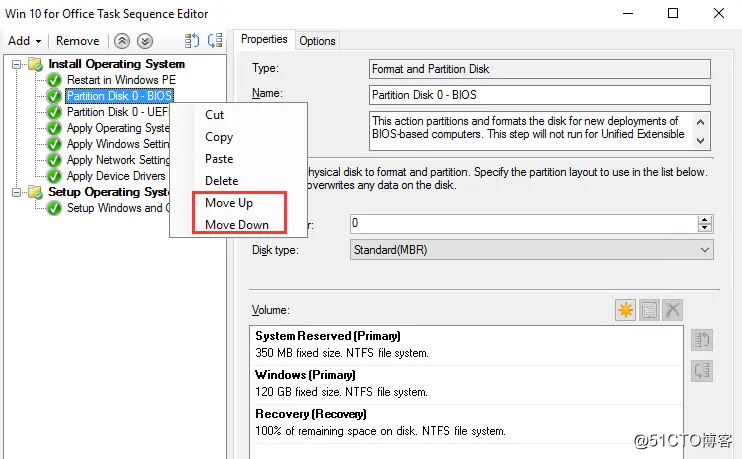742x459 pixels.
Task: Click the Type field showing Format and Partition Disk
Action: [539, 69]
